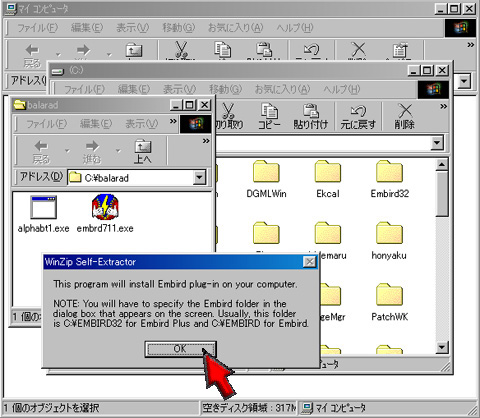Close the WinZip Self-Extractor dialog
This screenshot has height=418, width=480.
coord(309,262)
